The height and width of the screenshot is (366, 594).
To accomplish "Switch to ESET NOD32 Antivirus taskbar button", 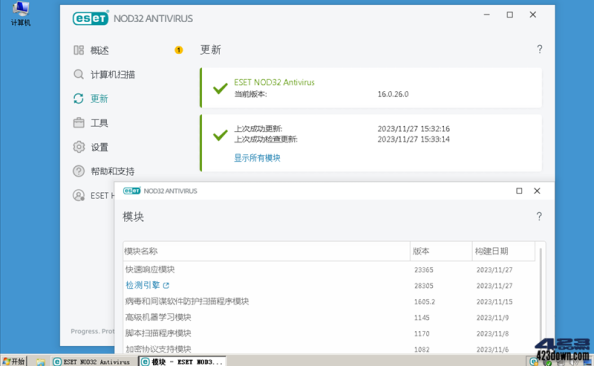I will (x=94, y=362).
